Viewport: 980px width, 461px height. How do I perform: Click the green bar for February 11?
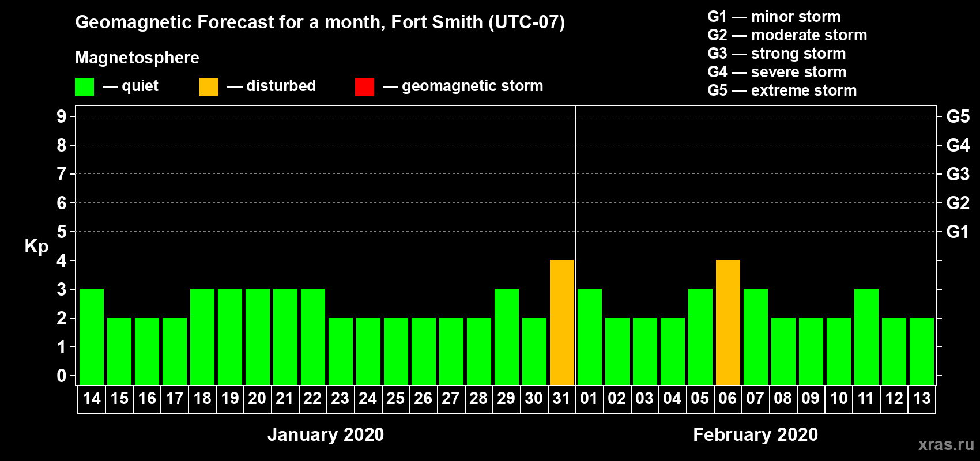point(866,337)
